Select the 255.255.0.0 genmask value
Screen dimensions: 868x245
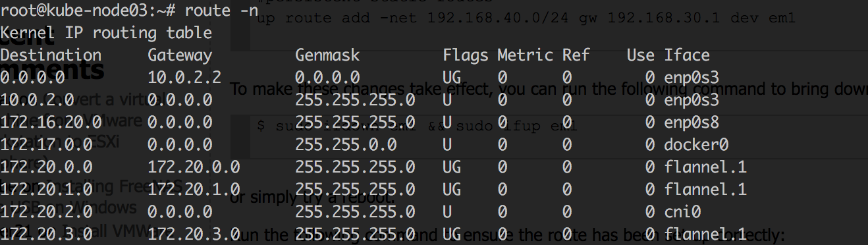[346, 145]
